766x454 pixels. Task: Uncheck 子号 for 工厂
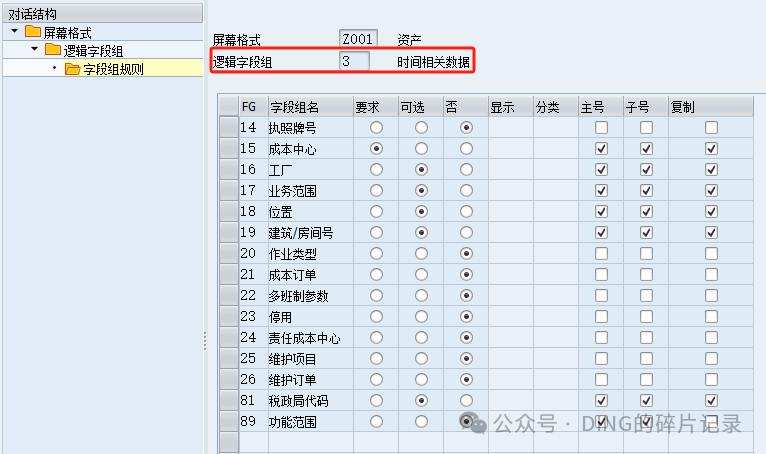point(646,170)
